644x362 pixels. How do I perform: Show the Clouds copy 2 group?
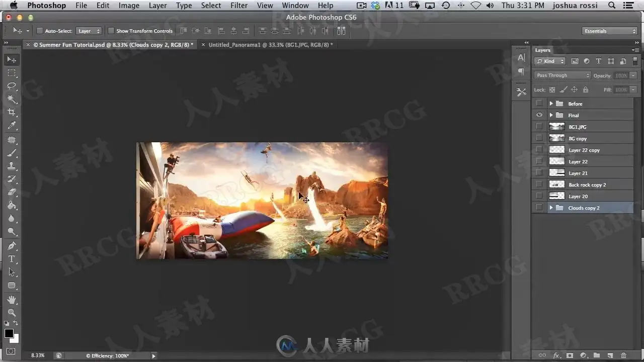(539, 208)
